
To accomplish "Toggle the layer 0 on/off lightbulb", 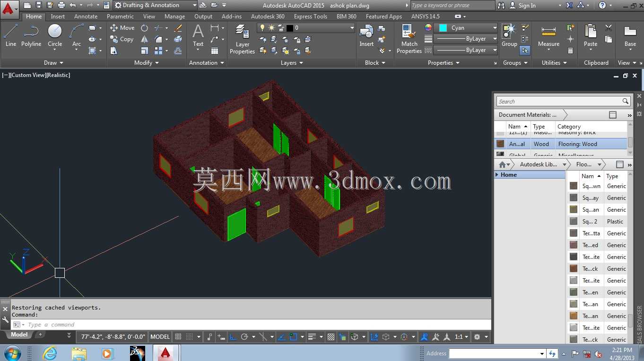I will [x=263, y=28].
